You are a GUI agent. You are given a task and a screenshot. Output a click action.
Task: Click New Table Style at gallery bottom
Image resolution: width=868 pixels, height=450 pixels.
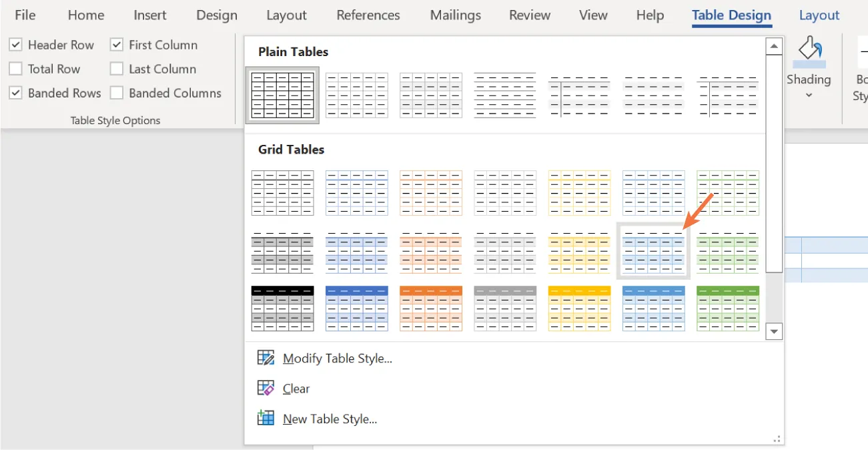(331, 418)
